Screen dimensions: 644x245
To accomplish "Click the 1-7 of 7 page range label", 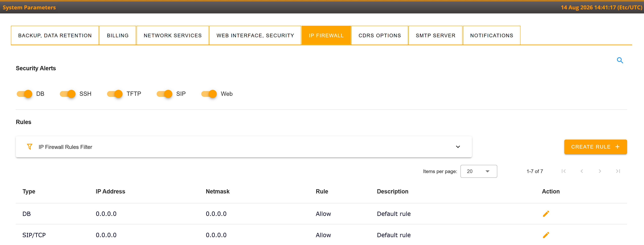I will (535, 171).
